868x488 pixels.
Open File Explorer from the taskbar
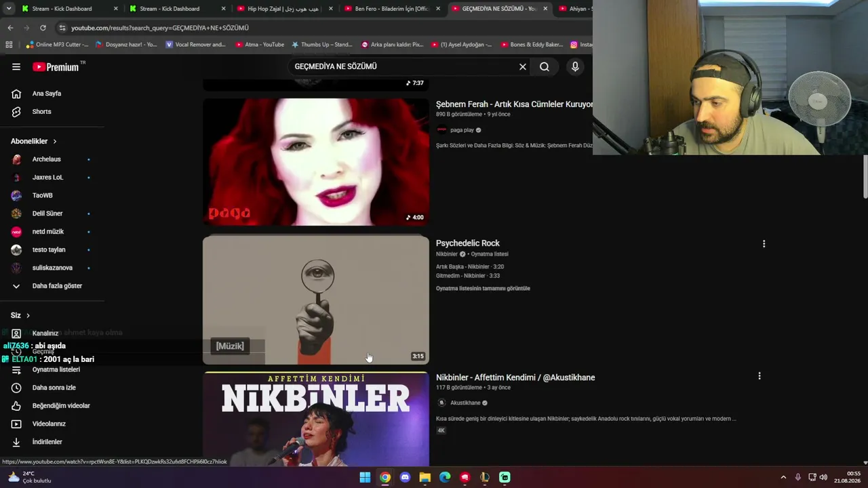pos(425,477)
